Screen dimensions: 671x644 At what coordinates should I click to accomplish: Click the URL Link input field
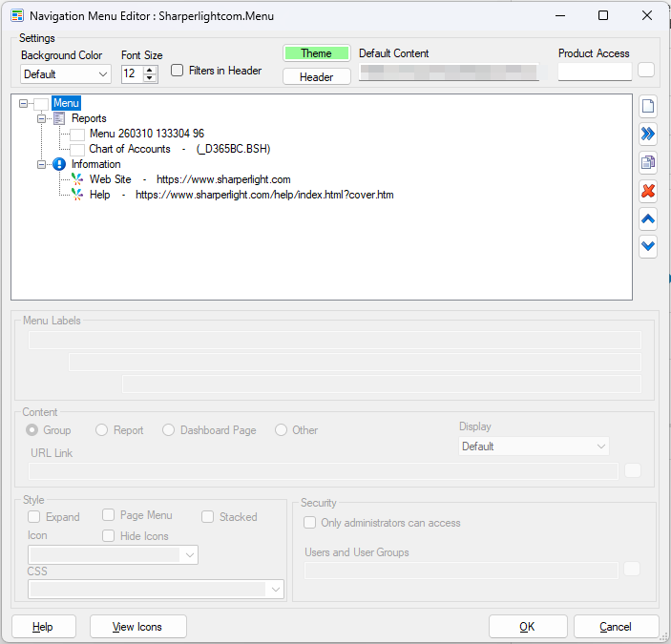click(324, 470)
